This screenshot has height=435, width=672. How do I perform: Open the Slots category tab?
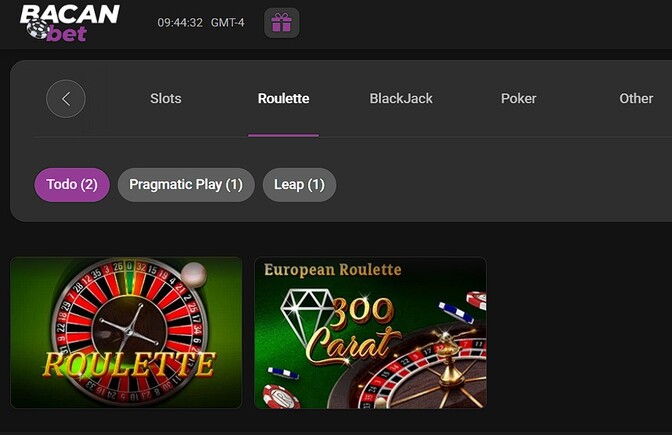[166, 99]
